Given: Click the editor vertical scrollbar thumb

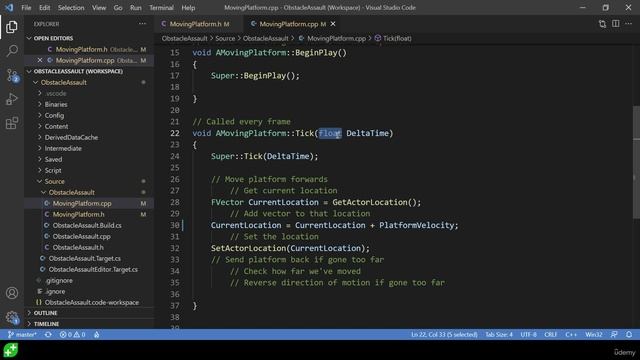Looking at the screenshot, I should click(x=636, y=163).
